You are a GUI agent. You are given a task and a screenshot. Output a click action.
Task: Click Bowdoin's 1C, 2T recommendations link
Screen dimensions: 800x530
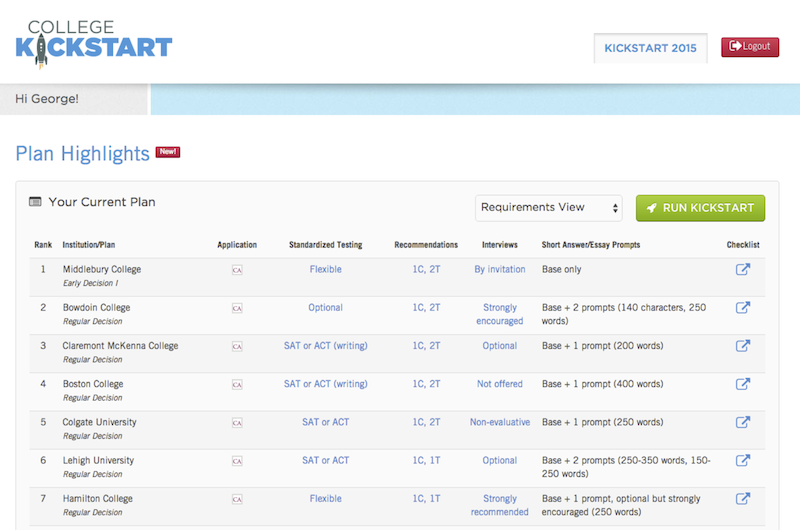tap(427, 308)
